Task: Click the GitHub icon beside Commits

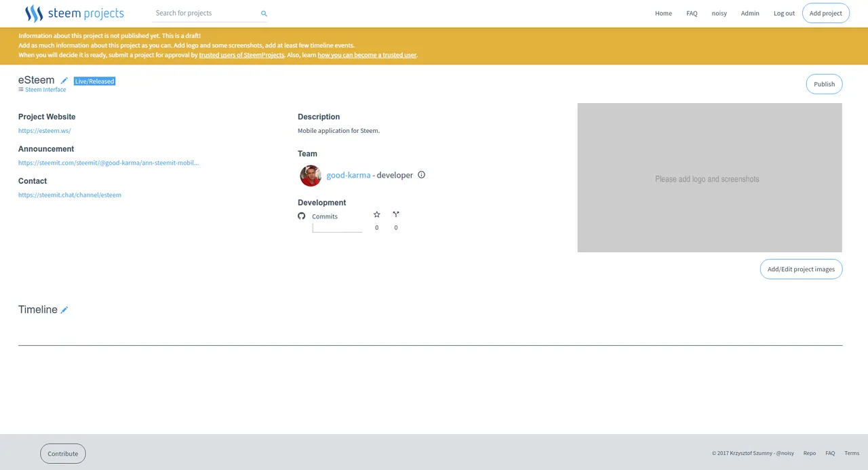Action: point(302,216)
